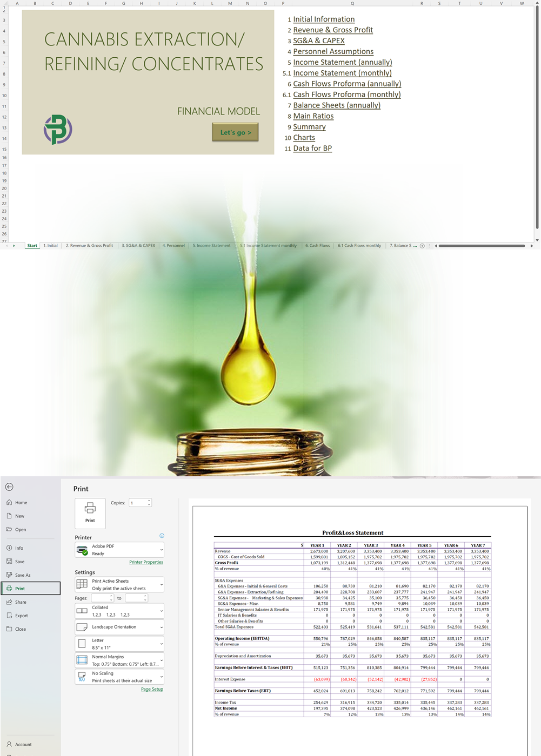Switch to the 6. Cash Flows sheet tab
Screen dimensions: 541x756
pyautogui.click(x=317, y=246)
